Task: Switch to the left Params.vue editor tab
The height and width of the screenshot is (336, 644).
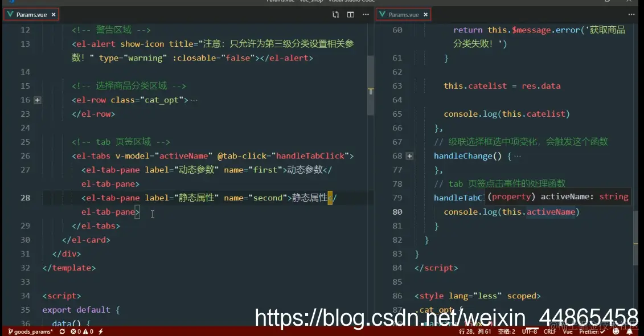Action: coord(31,15)
